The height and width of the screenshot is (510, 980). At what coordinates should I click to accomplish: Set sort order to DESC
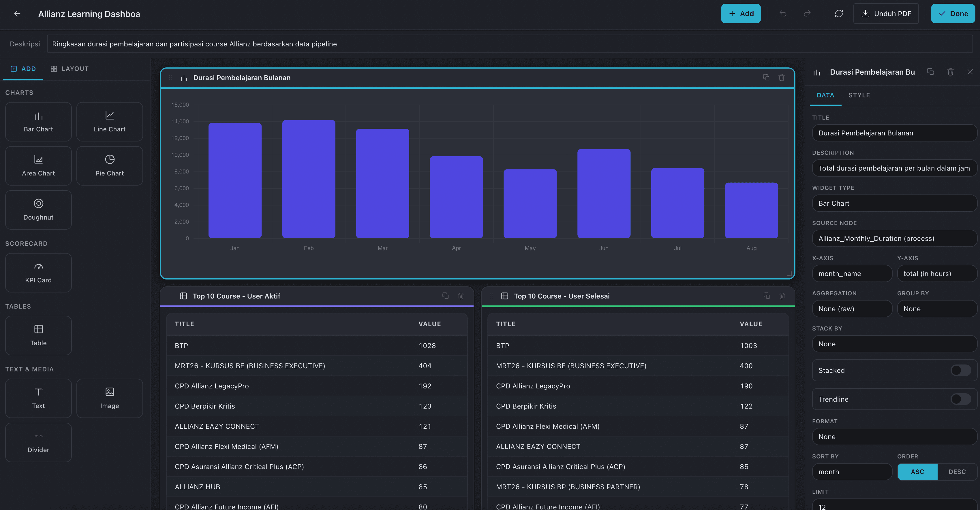coord(957,472)
